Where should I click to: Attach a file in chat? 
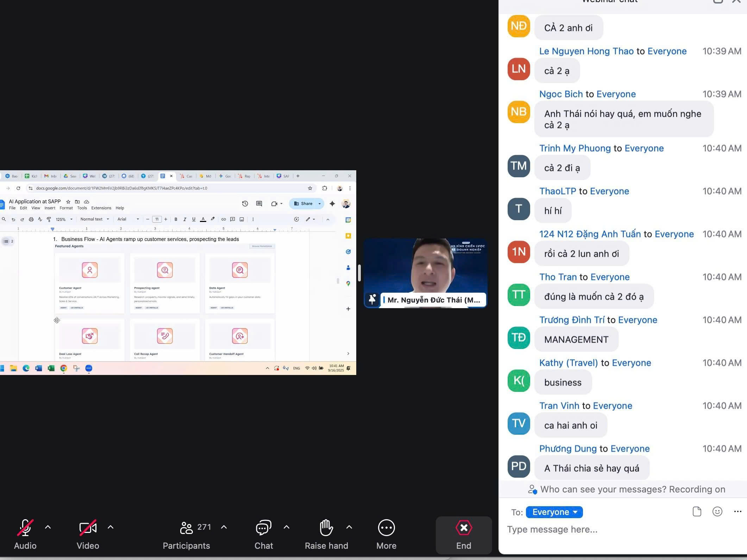697,511
